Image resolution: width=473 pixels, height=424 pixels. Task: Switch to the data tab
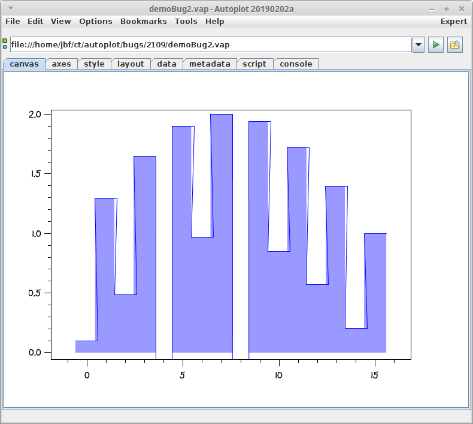point(166,64)
